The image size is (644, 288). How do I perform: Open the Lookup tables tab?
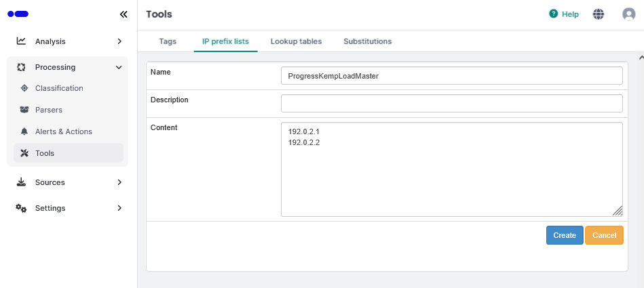[x=296, y=41]
